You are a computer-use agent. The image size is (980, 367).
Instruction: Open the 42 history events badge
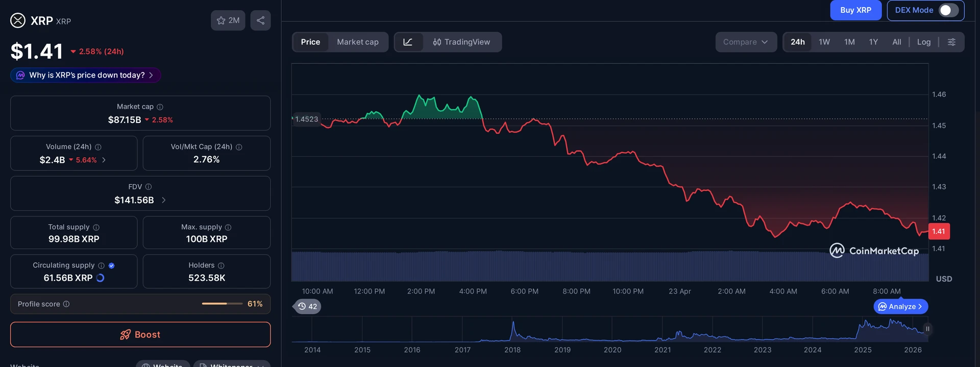[307, 306]
